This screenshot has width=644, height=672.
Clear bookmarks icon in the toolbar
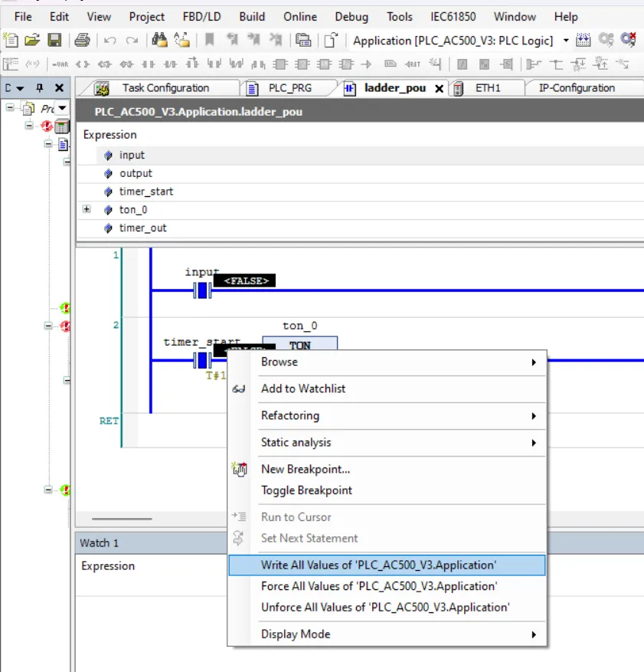[x=276, y=41]
